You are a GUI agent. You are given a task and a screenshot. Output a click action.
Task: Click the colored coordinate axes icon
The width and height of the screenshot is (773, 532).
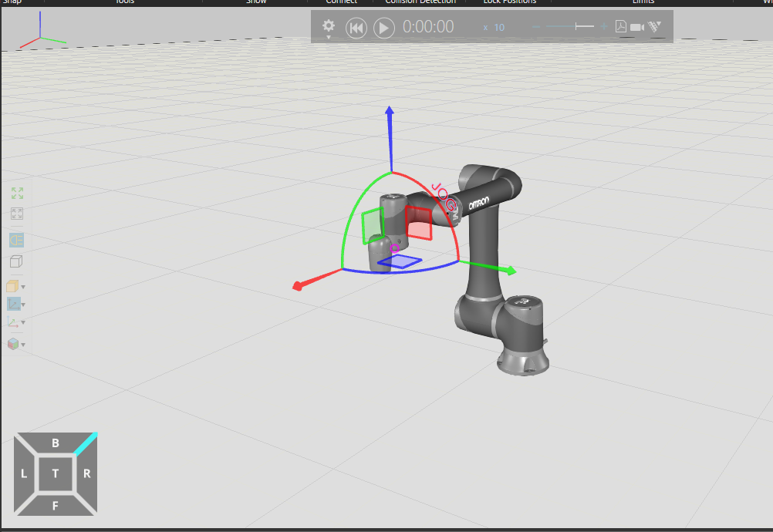coord(12,322)
